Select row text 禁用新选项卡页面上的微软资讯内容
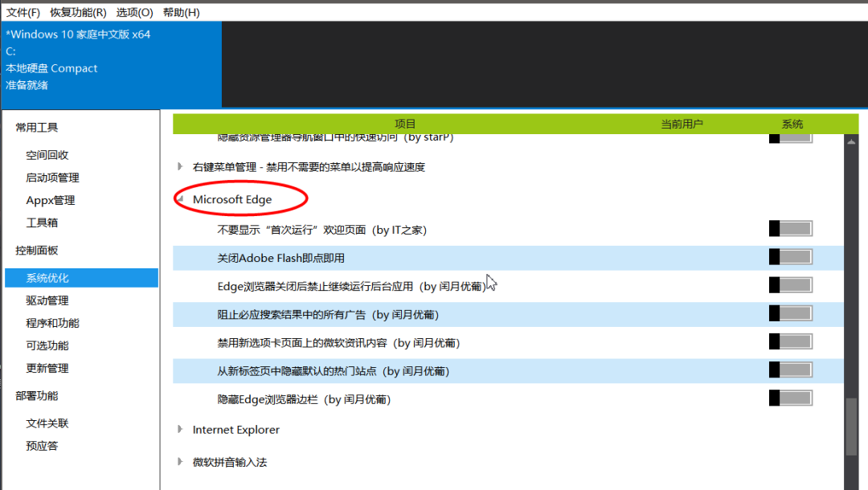The width and height of the screenshot is (868, 490). [339, 343]
